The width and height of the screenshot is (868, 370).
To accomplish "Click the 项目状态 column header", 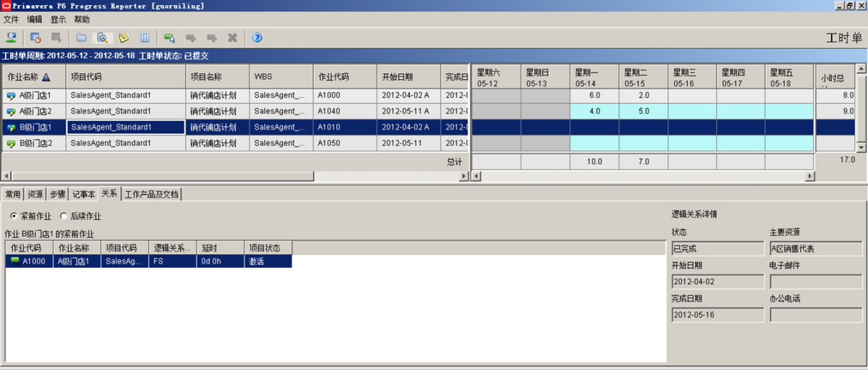I will coord(268,248).
